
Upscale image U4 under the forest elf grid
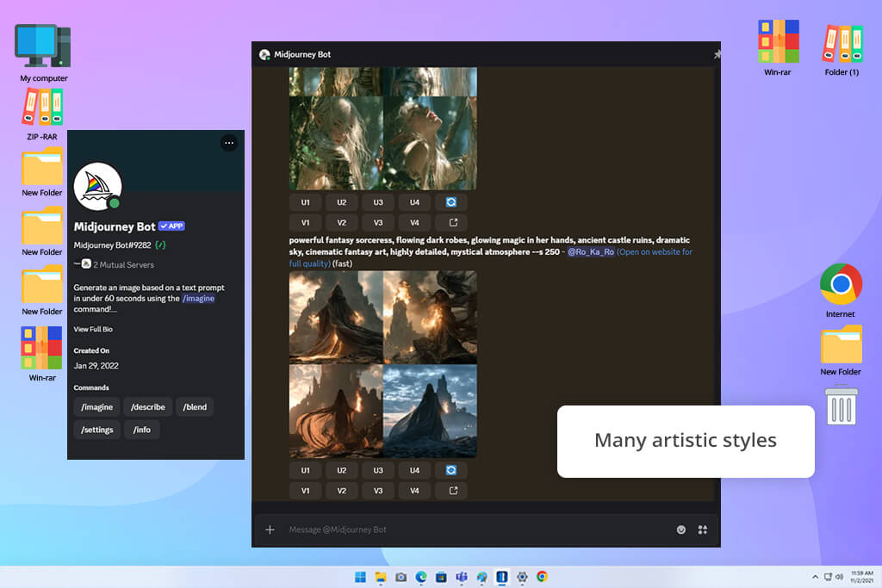point(414,201)
